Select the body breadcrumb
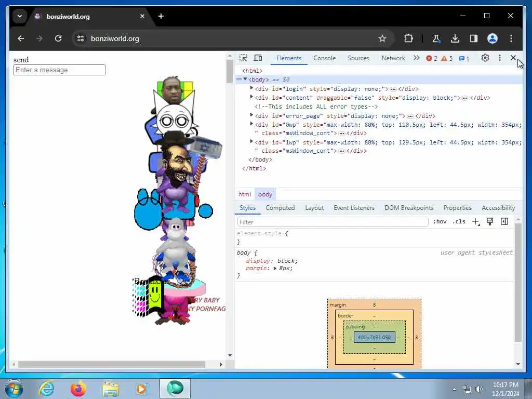This screenshot has width=532, height=399. tap(265, 194)
